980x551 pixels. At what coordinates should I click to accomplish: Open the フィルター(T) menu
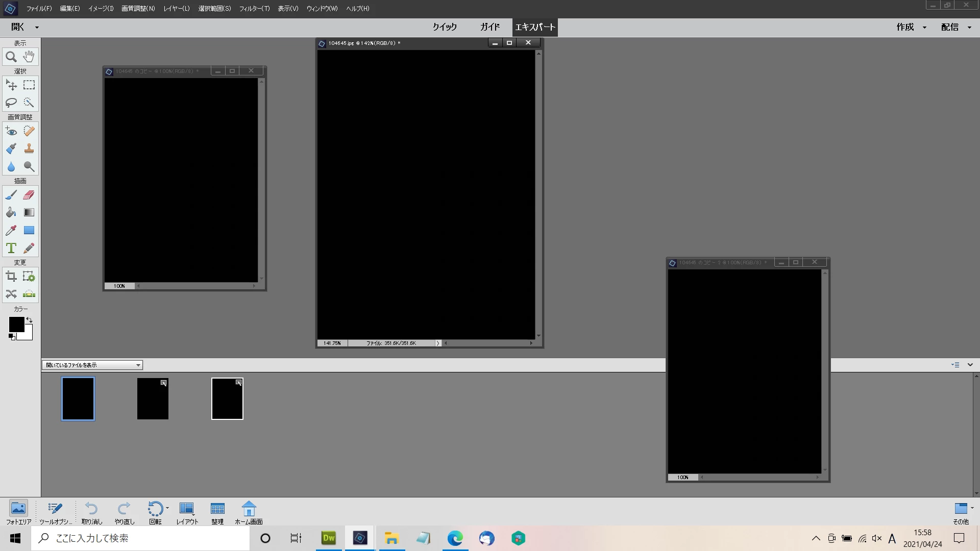click(254, 8)
